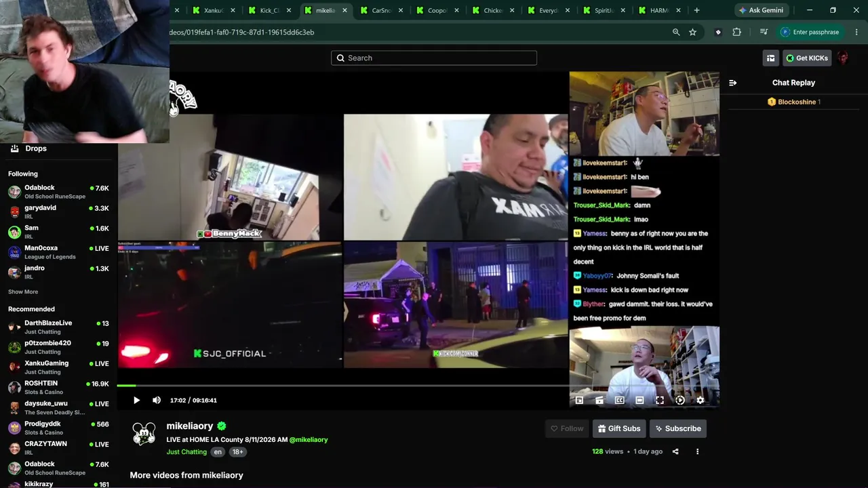Click the verified badge beside mikeliaory
The width and height of the screenshot is (868, 488).
coord(222,426)
